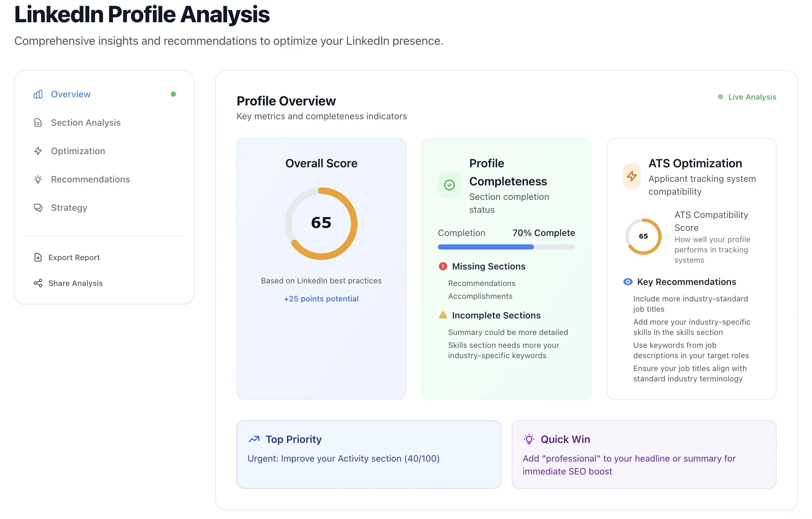This screenshot has height=519, width=812.
Task: Click the Key Recommendations heading
Action: pyautogui.click(x=687, y=282)
